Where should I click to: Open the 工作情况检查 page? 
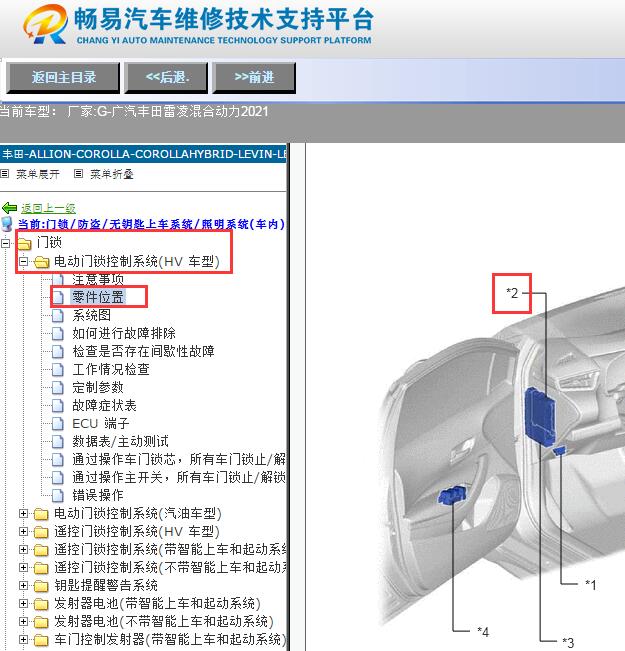point(111,369)
